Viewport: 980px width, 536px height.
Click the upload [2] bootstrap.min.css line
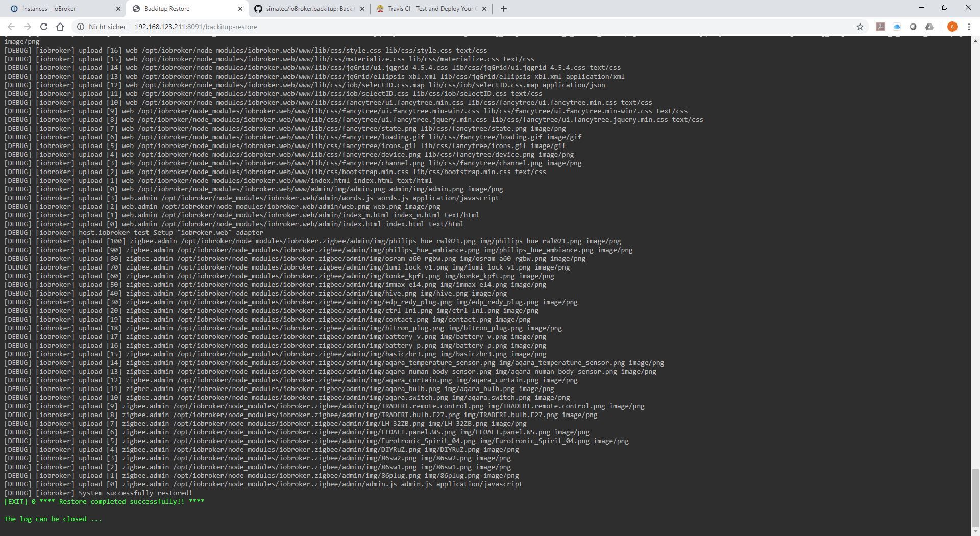coord(275,172)
